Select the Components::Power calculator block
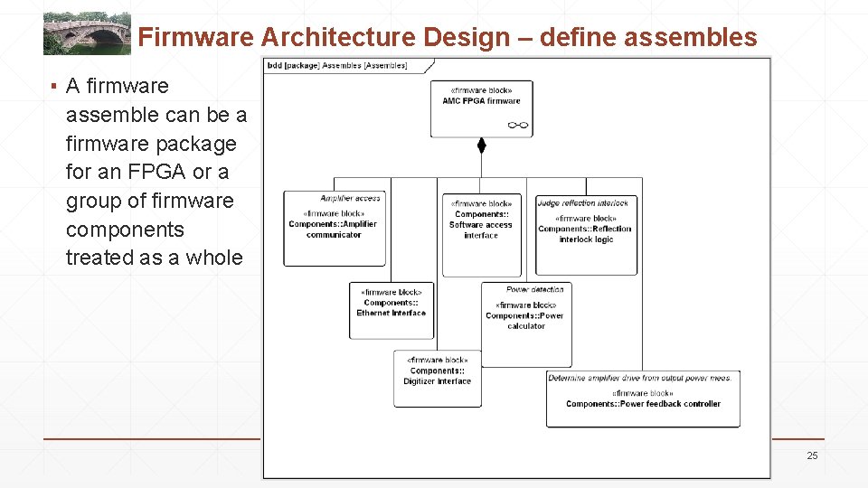Image resolution: width=868 pixels, height=488 pixels. 526,324
